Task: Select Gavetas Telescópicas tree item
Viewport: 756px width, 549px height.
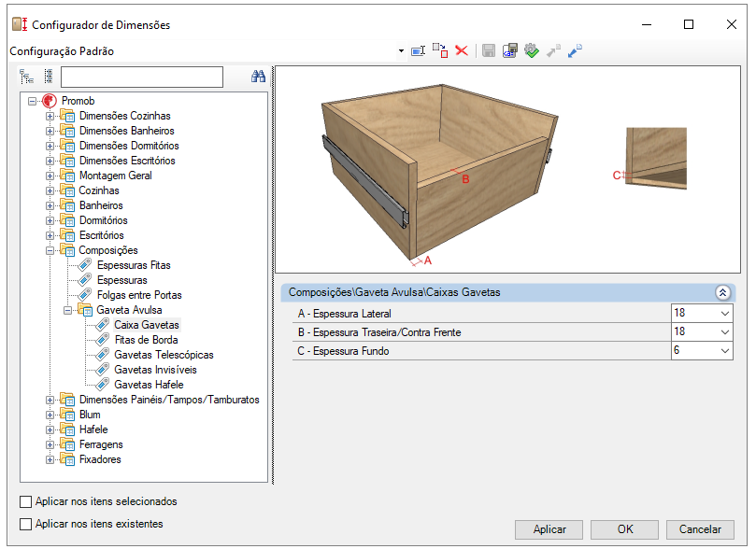Action: 164,355
